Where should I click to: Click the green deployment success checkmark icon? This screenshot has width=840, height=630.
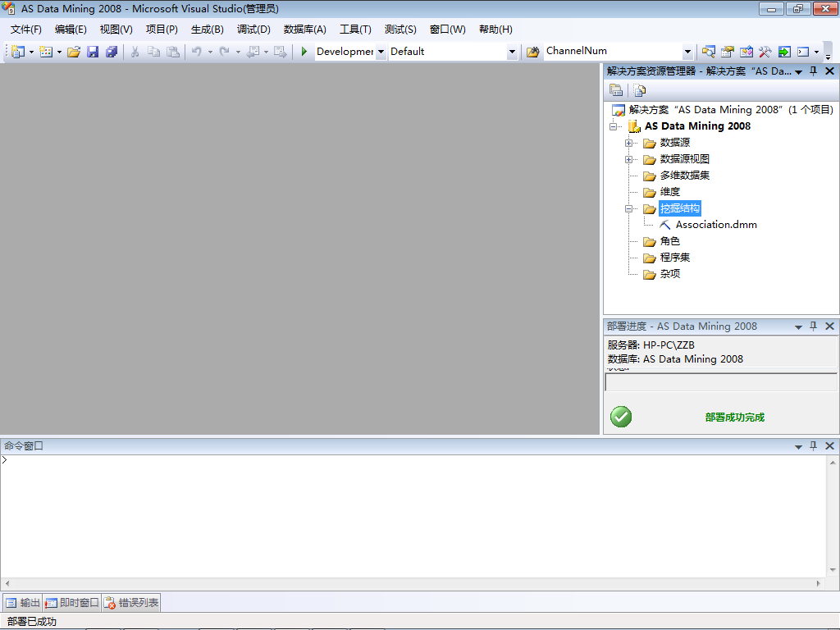tap(621, 416)
